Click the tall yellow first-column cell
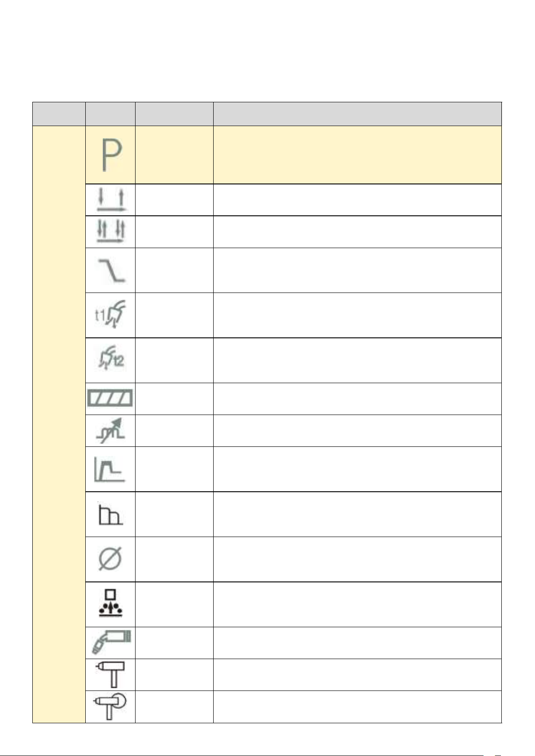Screen dimensions: 535x756 59,424
